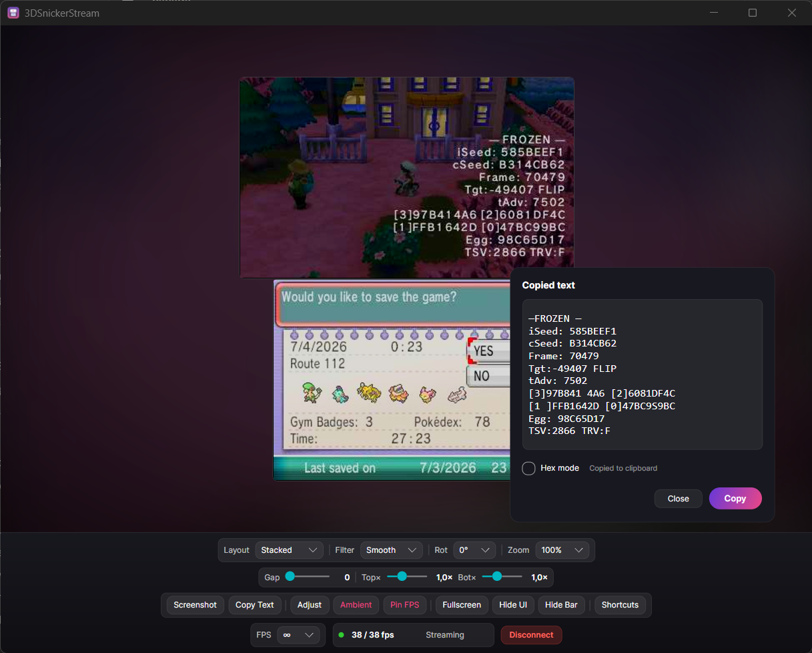The width and height of the screenshot is (812, 653).
Task: Click the Screenshot button
Action: click(195, 605)
